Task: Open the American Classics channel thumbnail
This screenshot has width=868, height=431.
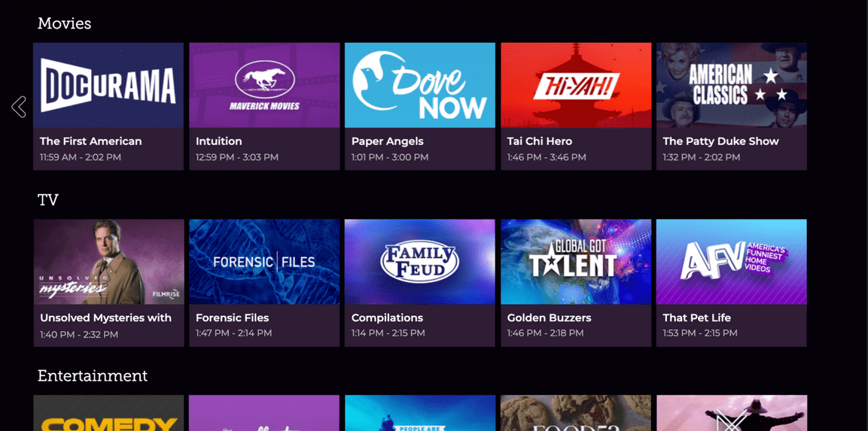Action: point(732,85)
